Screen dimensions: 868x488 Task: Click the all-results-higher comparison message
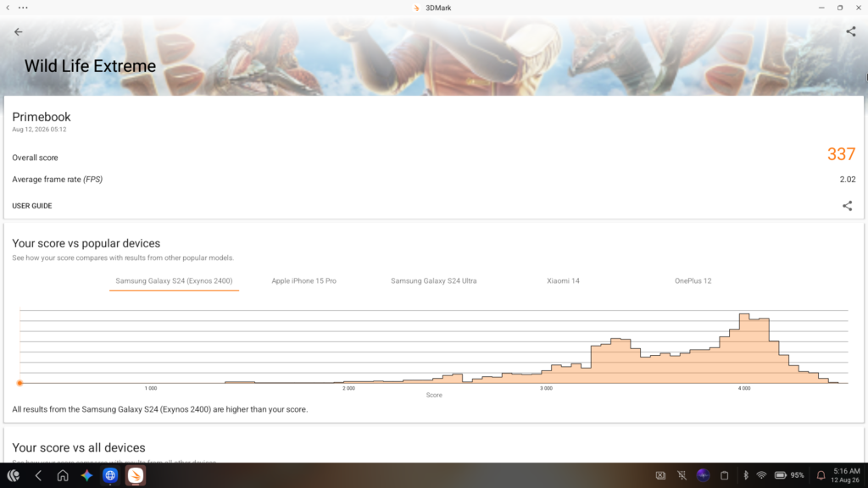pos(160,409)
